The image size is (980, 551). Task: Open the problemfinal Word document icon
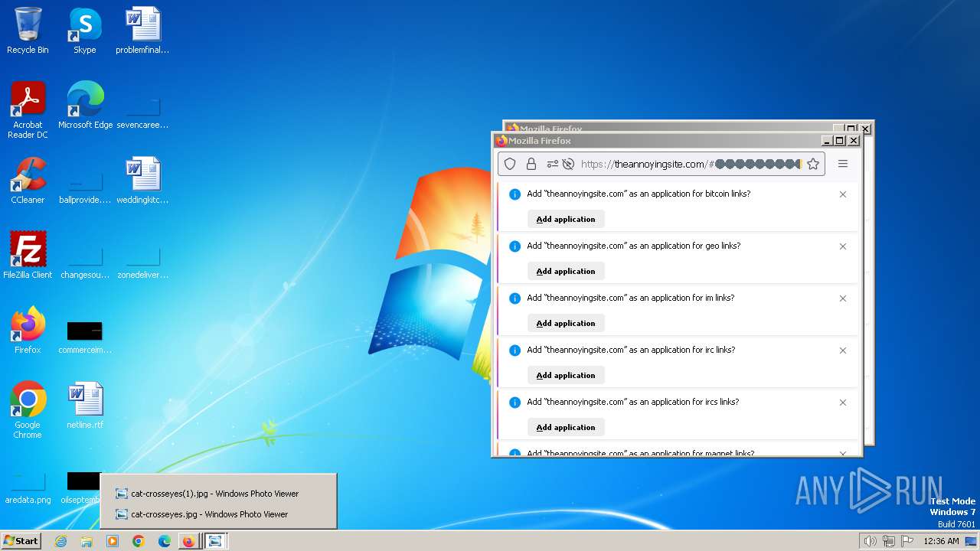point(142,31)
